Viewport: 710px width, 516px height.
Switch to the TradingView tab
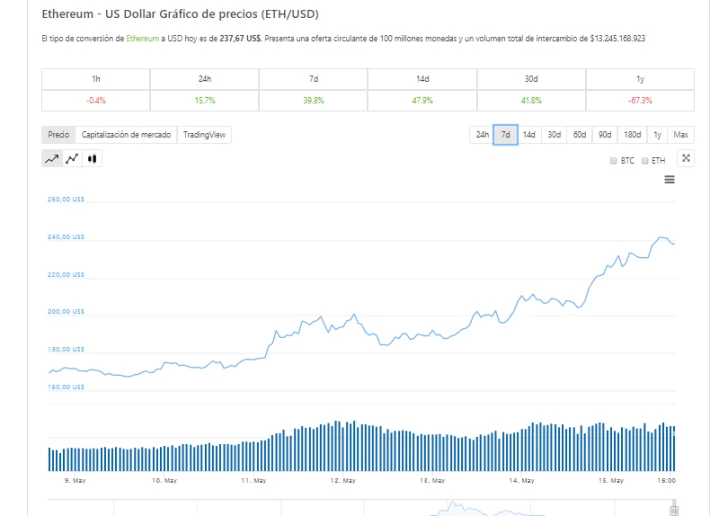point(204,135)
